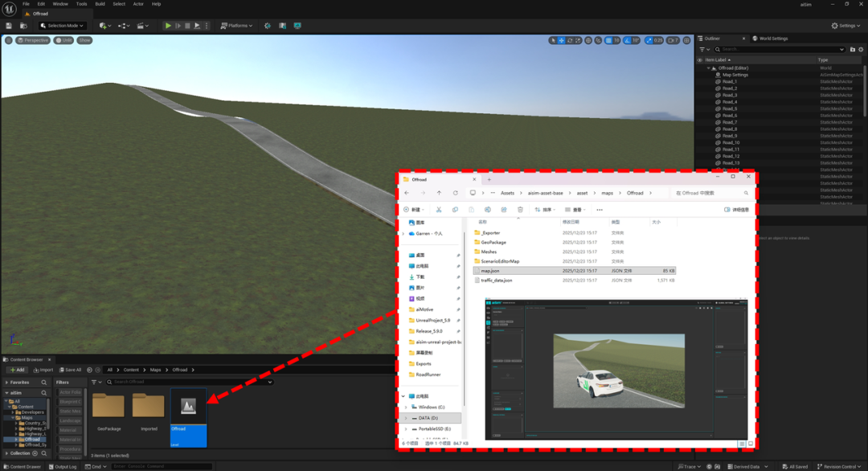The image size is (868, 471).
Task: Open the Build menu
Action: click(100, 4)
